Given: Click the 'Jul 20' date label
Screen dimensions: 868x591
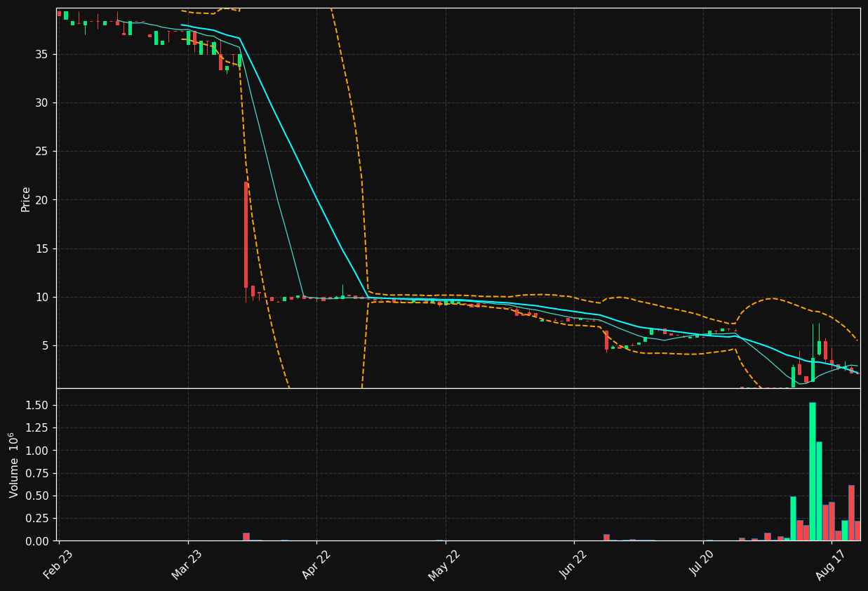Looking at the screenshot, I should 702,564.
